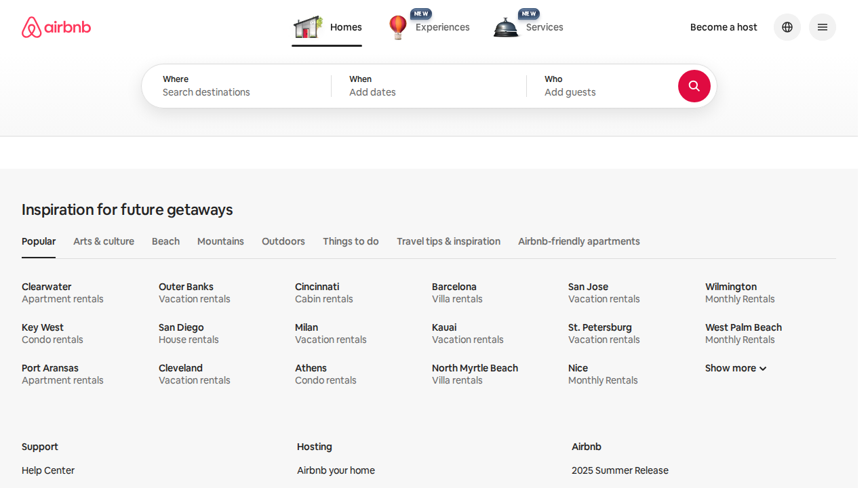Click the Services bell icon
This screenshot has width=868, height=488.
point(506,28)
